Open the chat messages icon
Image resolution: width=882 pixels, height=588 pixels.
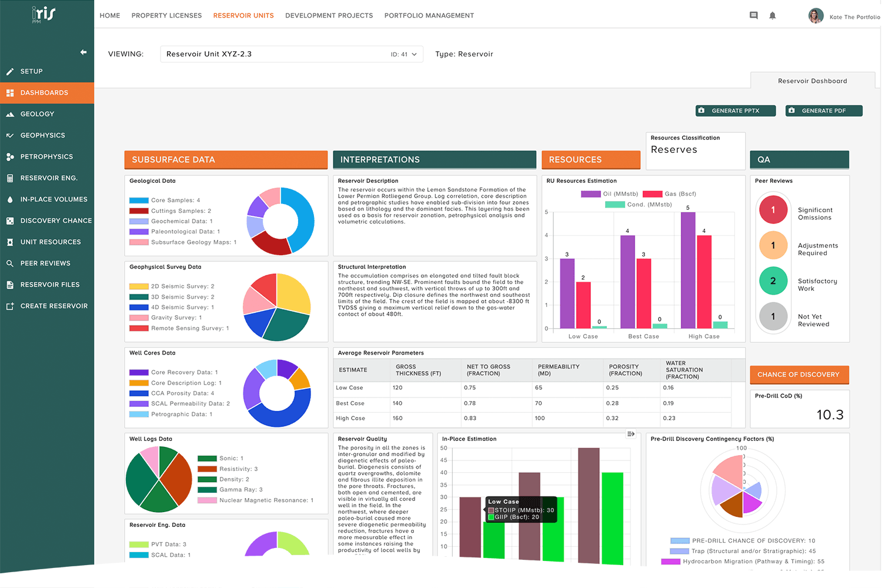click(753, 16)
